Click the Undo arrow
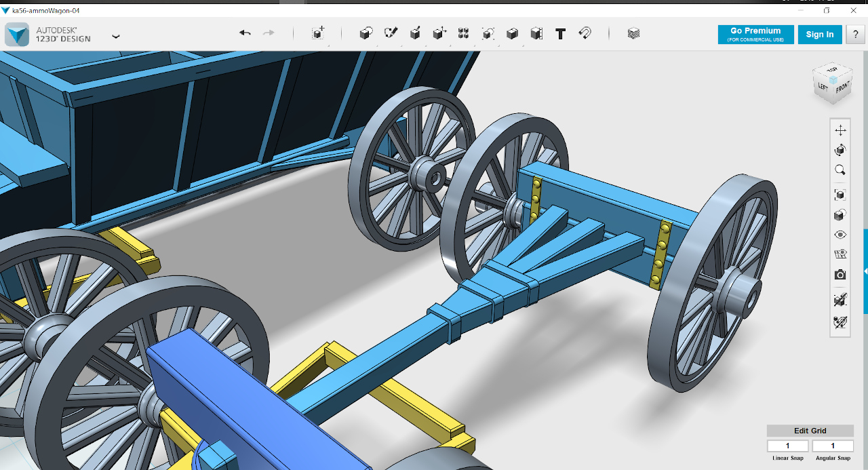The image size is (868, 470). pyautogui.click(x=245, y=33)
